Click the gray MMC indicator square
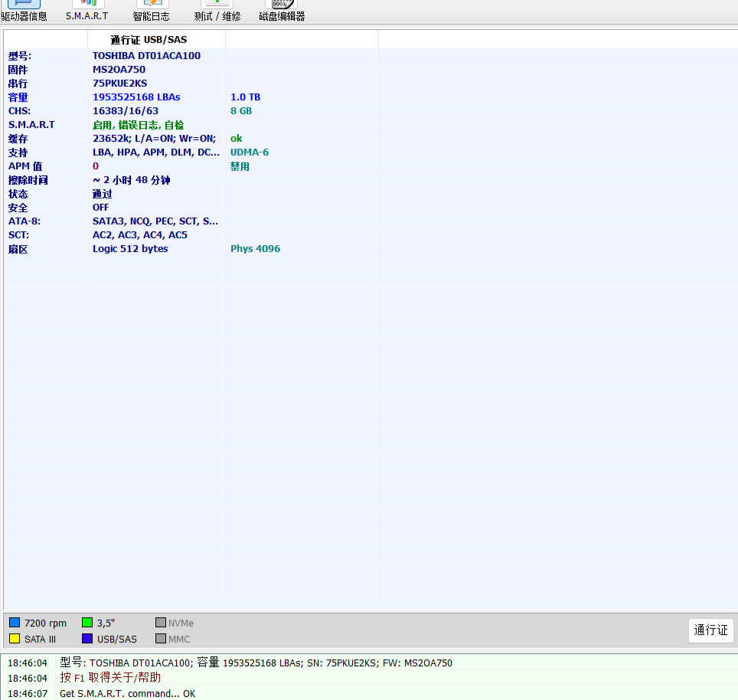This screenshot has width=738, height=700. click(x=161, y=639)
